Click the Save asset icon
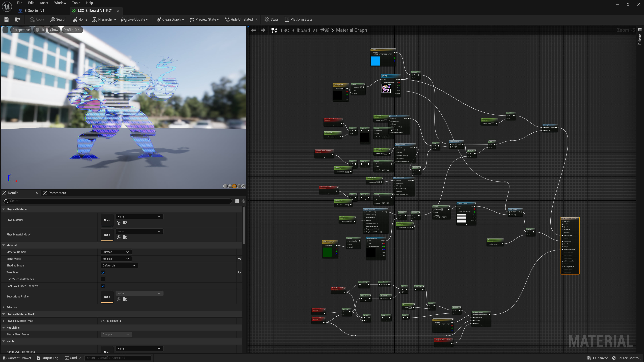The height and width of the screenshot is (362, 644). point(7,19)
